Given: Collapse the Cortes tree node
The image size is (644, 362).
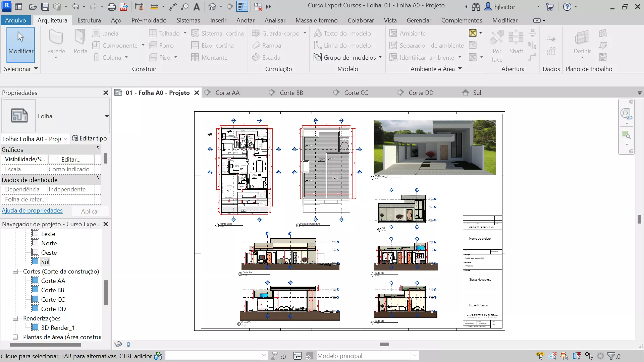Looking at the screenshot, I should click(15, 271).
